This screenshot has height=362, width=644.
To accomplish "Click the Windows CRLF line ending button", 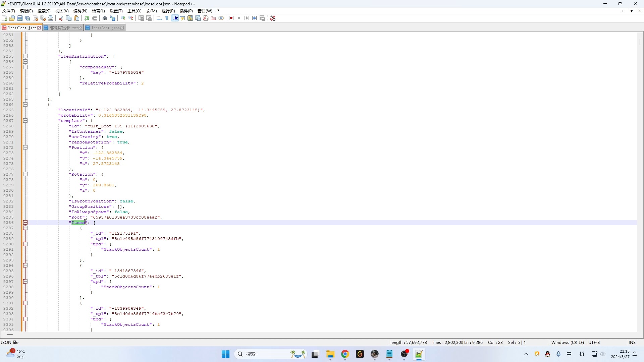I will [x=567, y=342].
